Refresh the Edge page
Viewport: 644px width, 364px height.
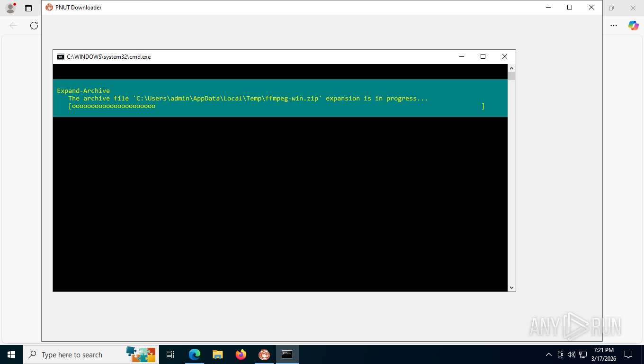34,26
